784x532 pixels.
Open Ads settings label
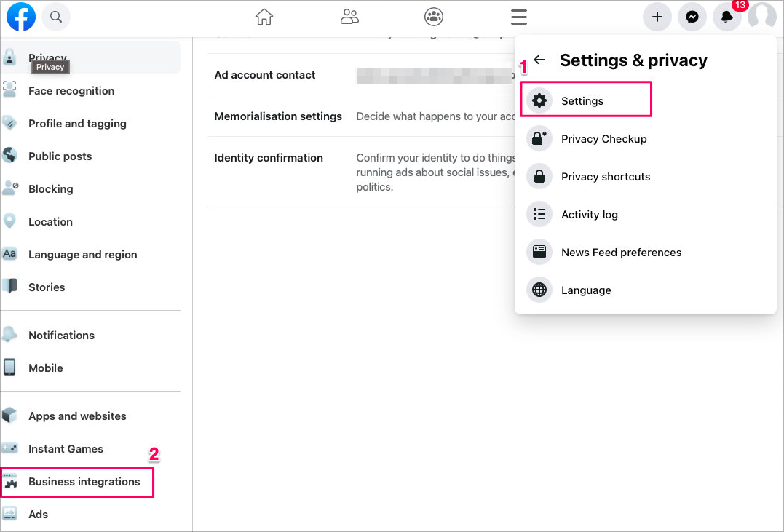point(38,515)
